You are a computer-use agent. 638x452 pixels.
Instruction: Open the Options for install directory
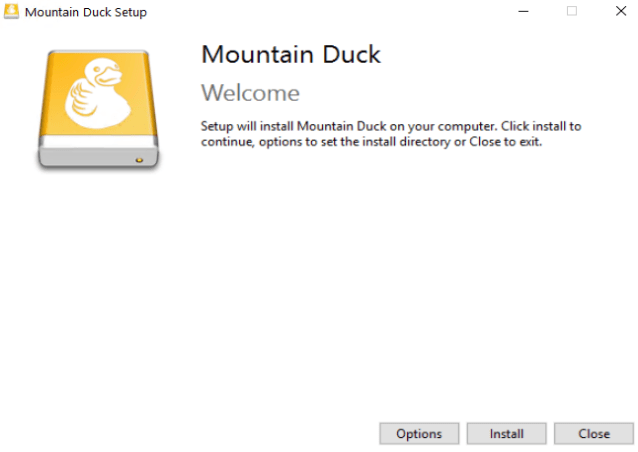click(x=419, y=434)
